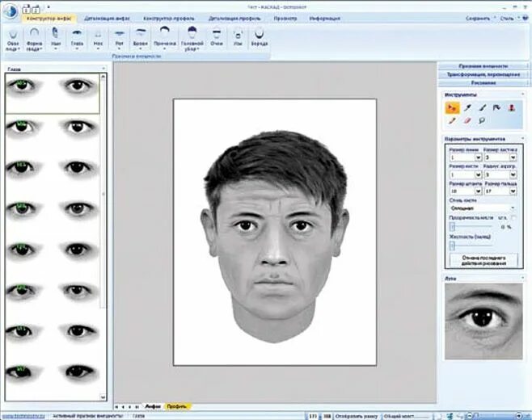Screen dimensions: 532x420
Task: Select the pencil drawing tool
Action: 467,107
